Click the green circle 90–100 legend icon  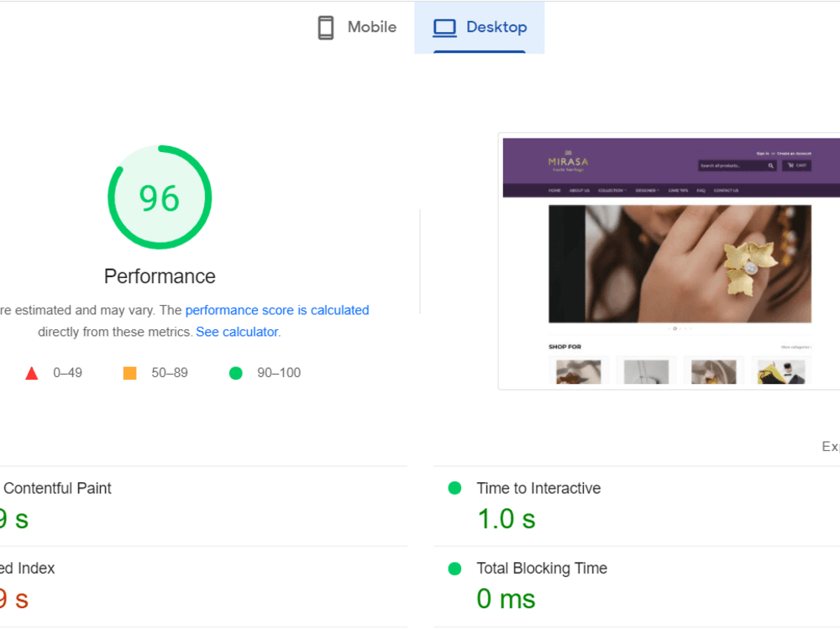(236, 373)
